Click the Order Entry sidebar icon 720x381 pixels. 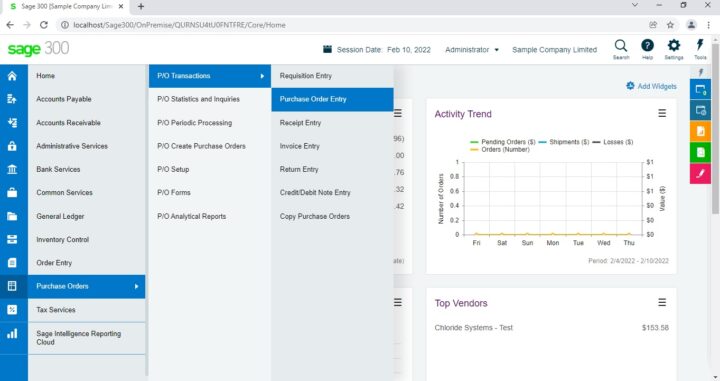[x=12, y=263]
